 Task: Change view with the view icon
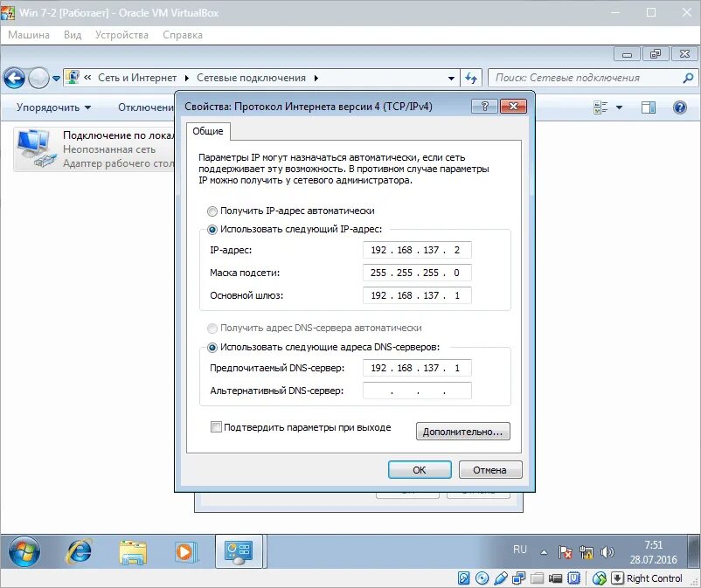600,107
